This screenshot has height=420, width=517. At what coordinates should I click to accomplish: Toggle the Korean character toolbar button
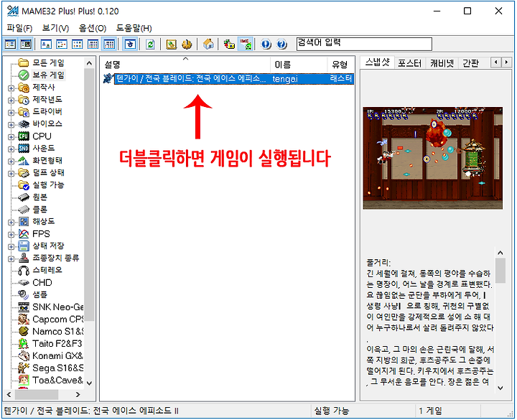pyautogui.click(x=130, y=45)
